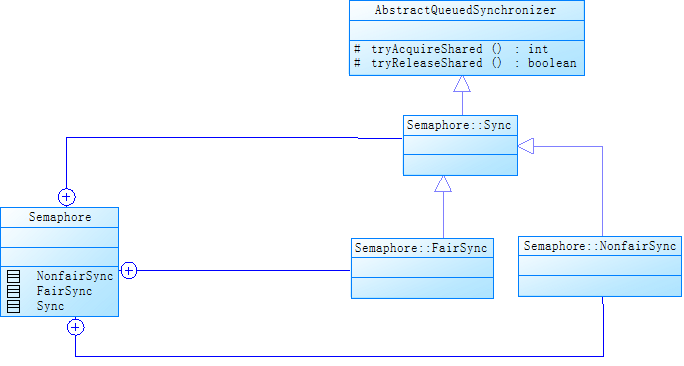Image resolution: width=684 pixels, height=366 pixels.
Task: Click the inheritance arrowhead under AbstractQueuedSynchronizer
Action: tap(462, 84)
